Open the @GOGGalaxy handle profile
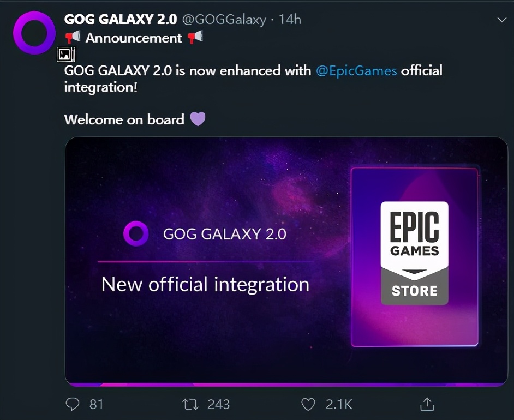The width and height of the screenshot is (514, 420). pyautogui.click(x=224, y=20)
